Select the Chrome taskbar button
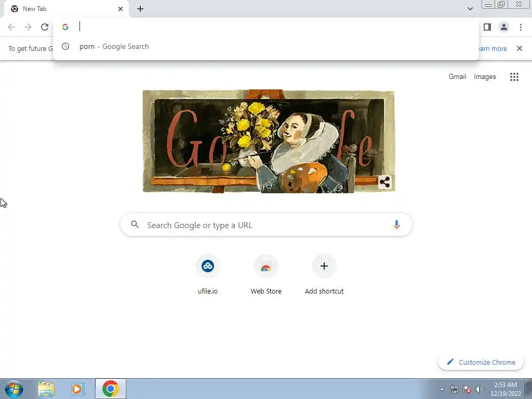The width and height of the screenshot is (532, 399). coord(111,389)
